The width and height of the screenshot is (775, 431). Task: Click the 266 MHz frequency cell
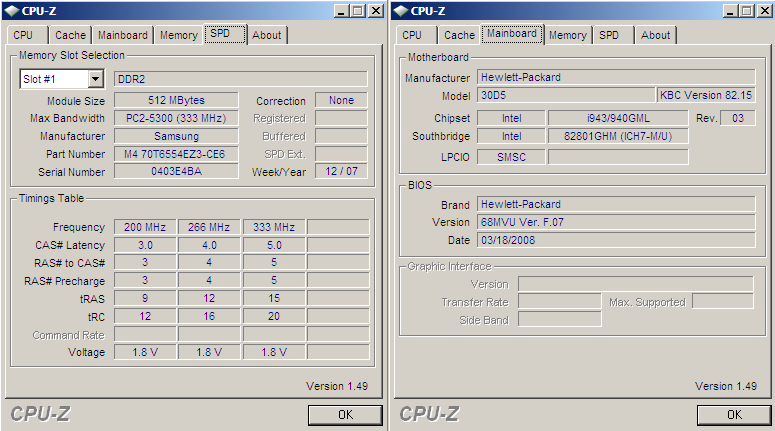209,227
